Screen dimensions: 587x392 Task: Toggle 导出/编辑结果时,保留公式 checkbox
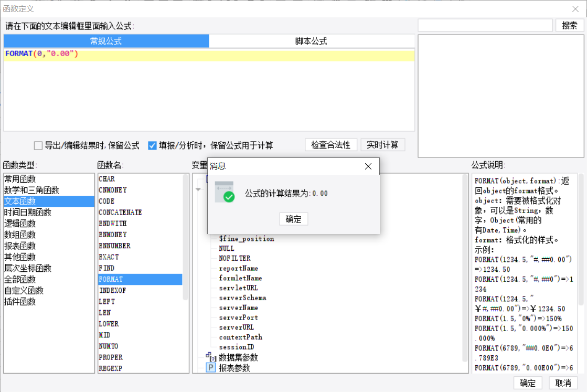(38, 145)
